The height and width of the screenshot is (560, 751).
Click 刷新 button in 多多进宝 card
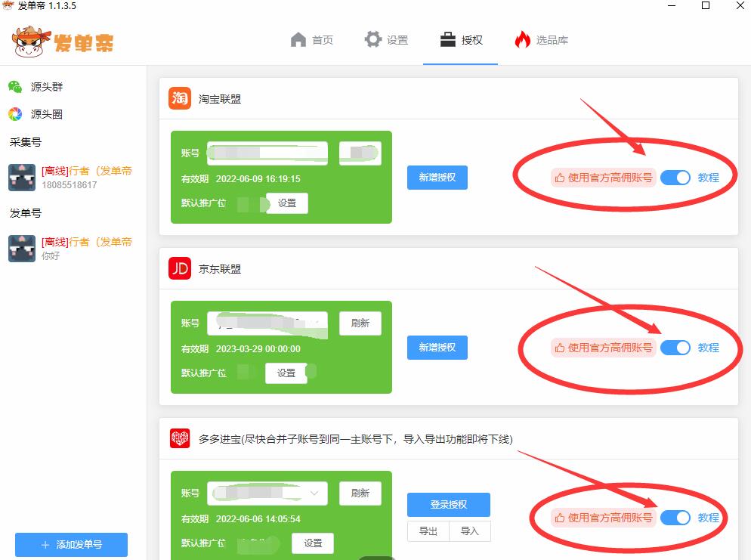click(x=360, y=493)
